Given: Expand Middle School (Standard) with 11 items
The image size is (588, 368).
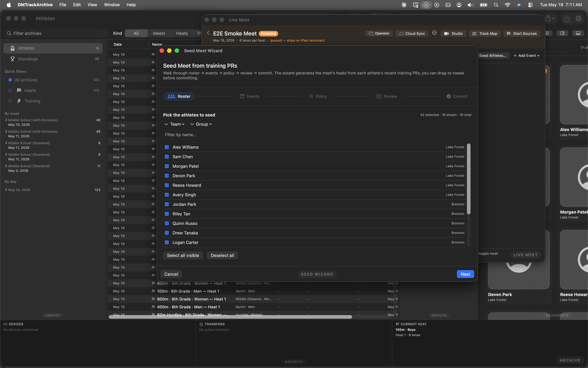Looking at the screenshot, I should click(x=6, y=166).
